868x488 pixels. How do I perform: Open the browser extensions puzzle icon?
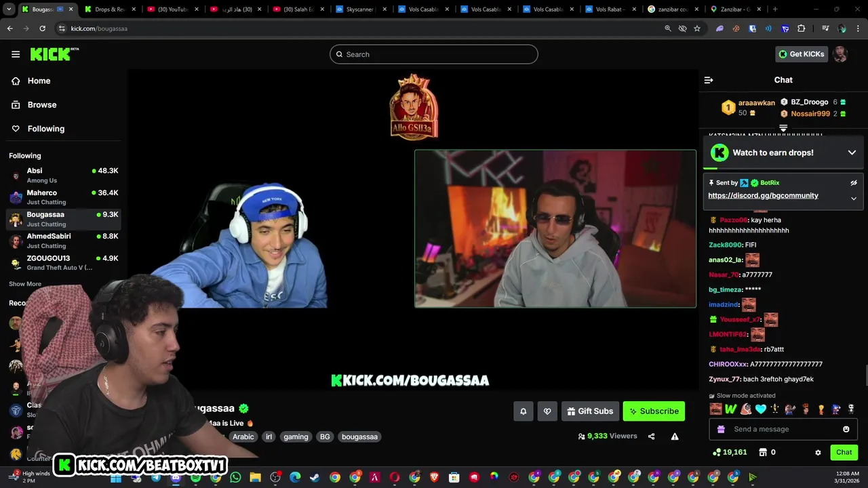click(x=802, y=28)
